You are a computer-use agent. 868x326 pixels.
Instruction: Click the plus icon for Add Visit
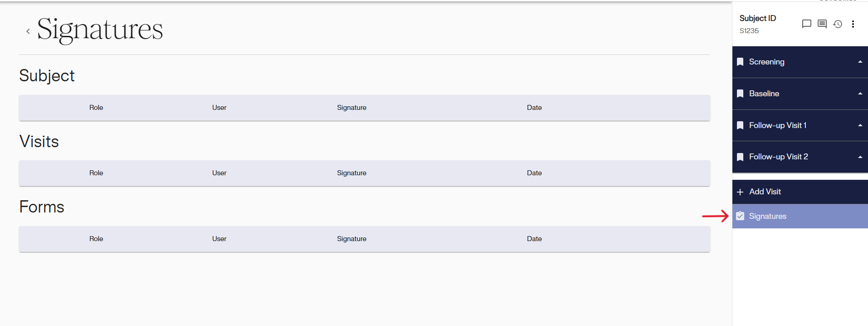tap(740, 192)
